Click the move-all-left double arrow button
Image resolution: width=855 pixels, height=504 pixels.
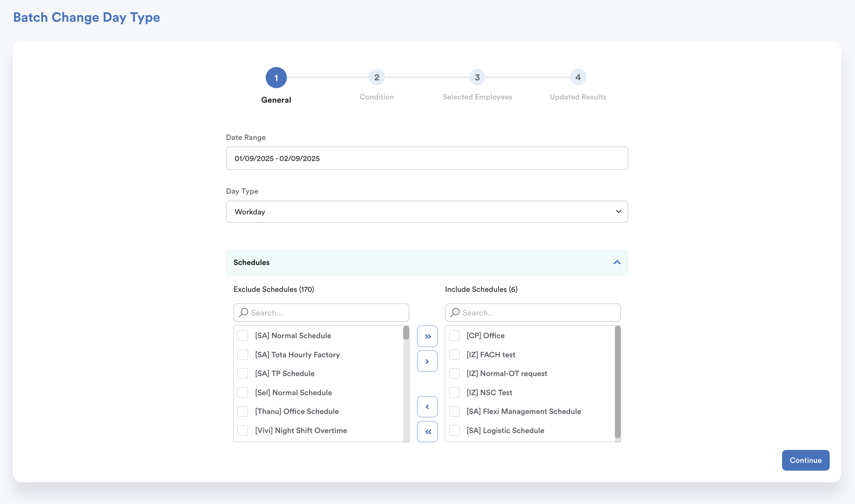point(427,432)
